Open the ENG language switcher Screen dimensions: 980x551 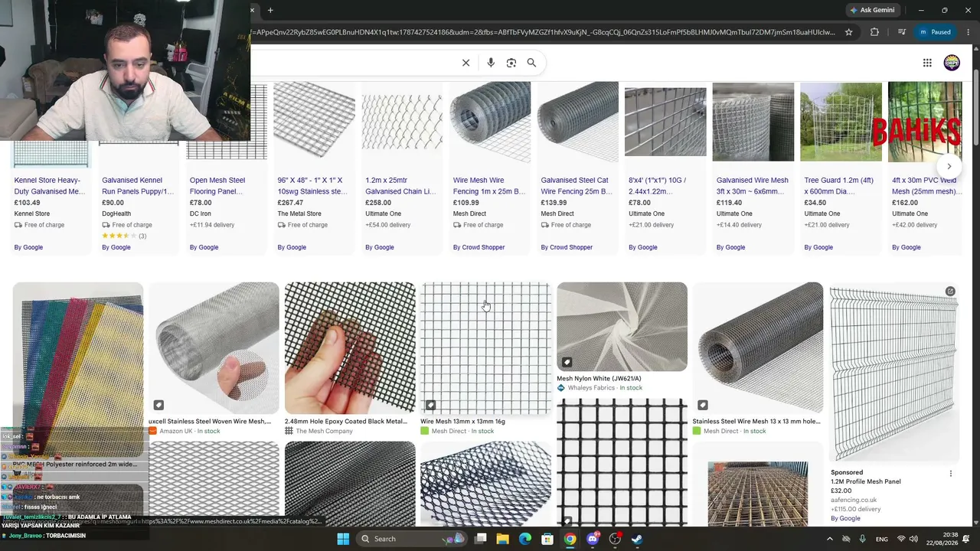point(882,539)
